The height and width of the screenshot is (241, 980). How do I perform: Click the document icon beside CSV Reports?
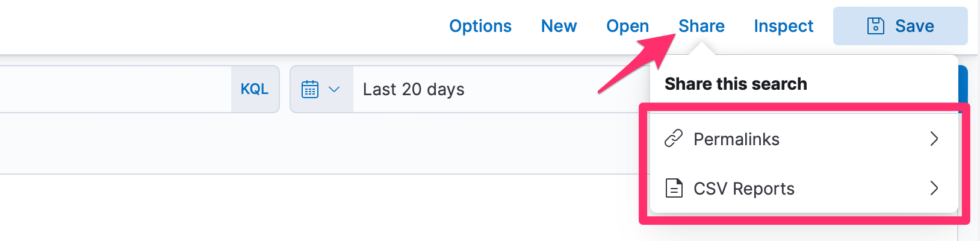[674, 189]
